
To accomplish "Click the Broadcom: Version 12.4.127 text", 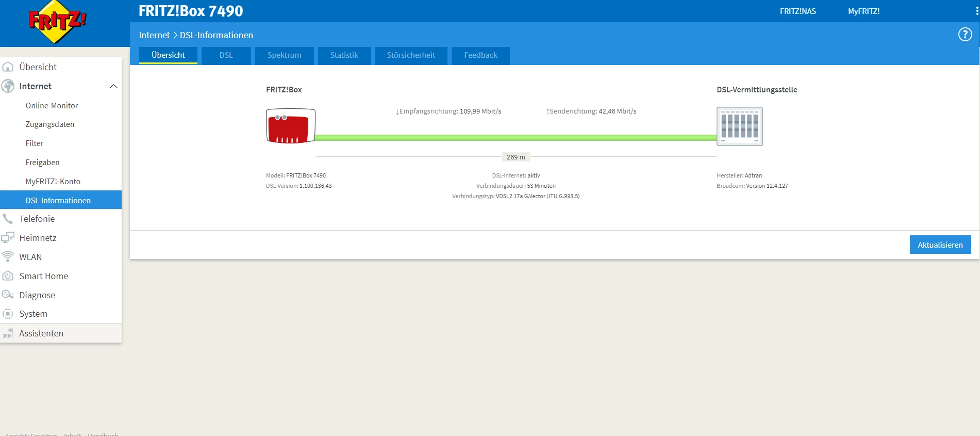I will (752, 186).
